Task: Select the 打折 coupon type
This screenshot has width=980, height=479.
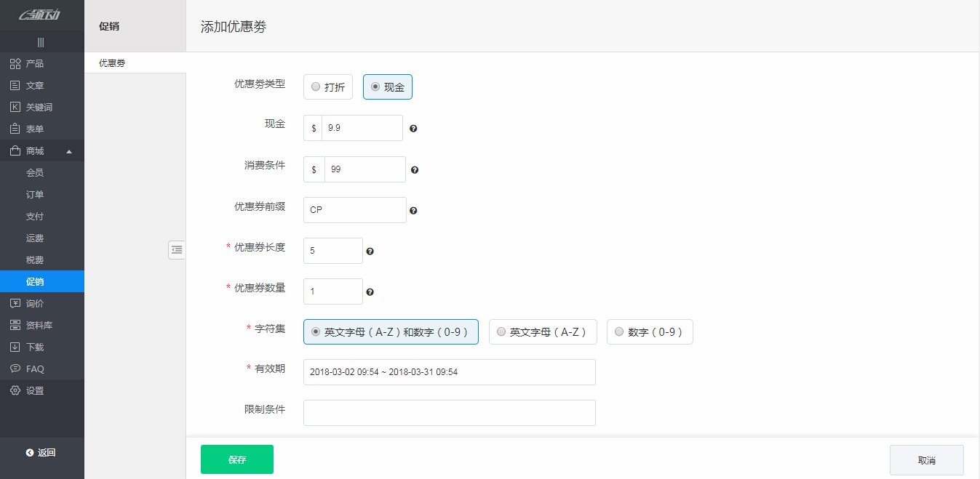Action: [x=327, y=86]
